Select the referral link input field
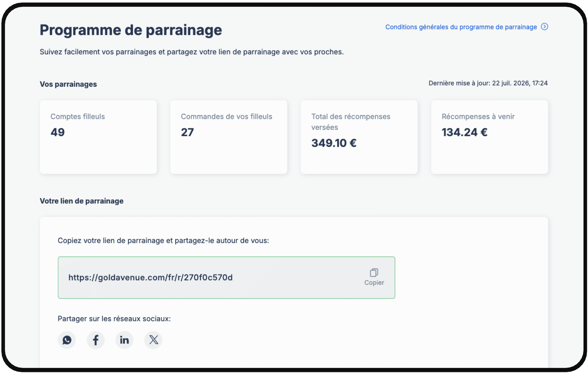This screenshot has height=373, width=588. tap(226, 277)
